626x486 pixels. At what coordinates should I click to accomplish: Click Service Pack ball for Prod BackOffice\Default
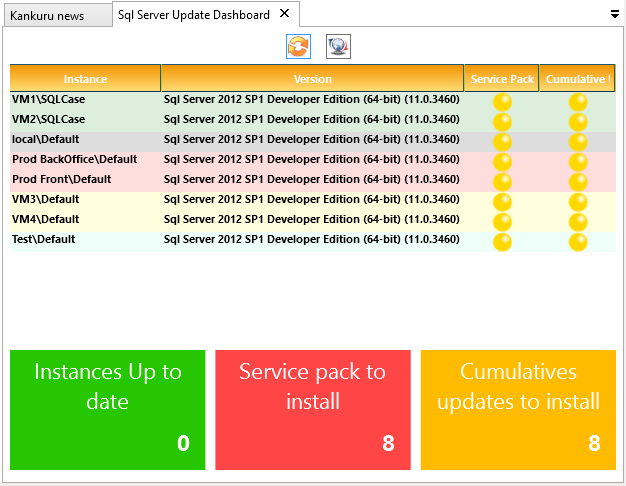click(502, 162)
